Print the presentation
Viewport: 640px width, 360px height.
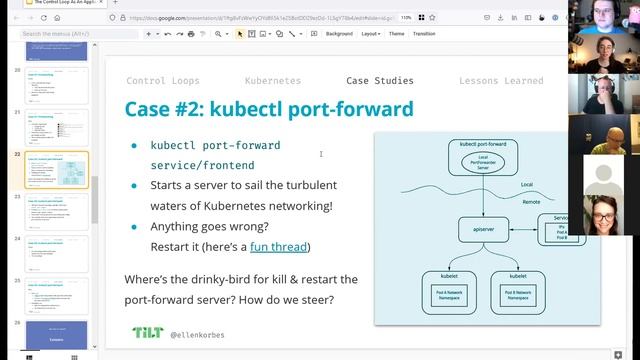tap(191, 34)
